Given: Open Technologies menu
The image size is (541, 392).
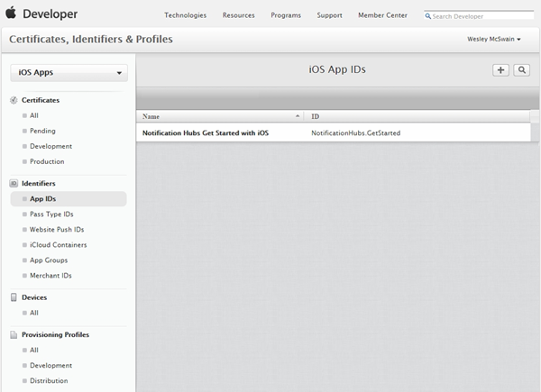Looking at the screenshot, I should pos(185,15).
